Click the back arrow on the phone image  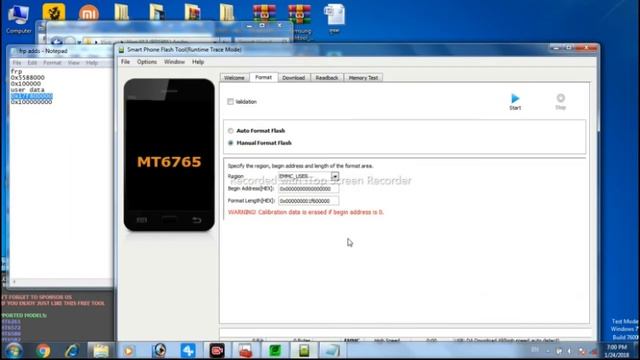point(197,220)
